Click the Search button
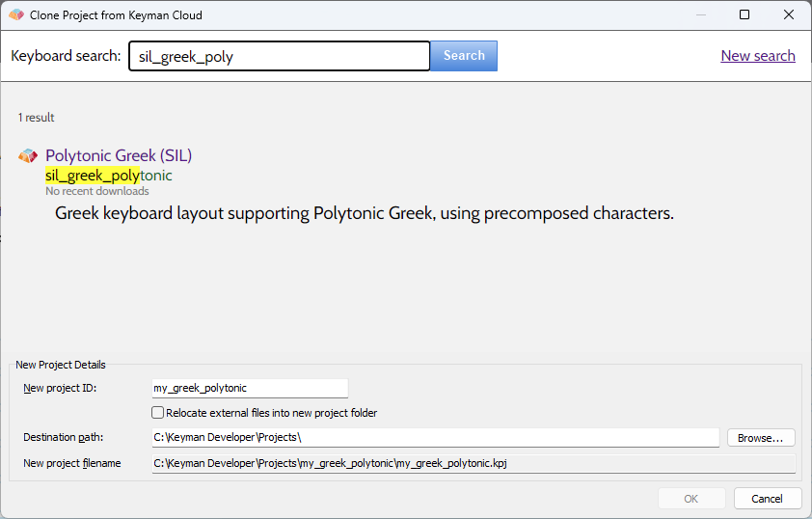 [464, 56]
